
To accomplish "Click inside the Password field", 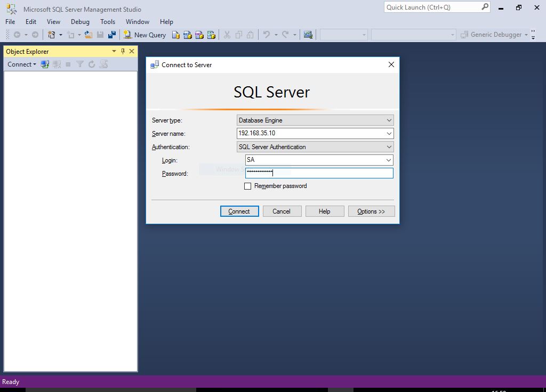I will tap(319, 173).
